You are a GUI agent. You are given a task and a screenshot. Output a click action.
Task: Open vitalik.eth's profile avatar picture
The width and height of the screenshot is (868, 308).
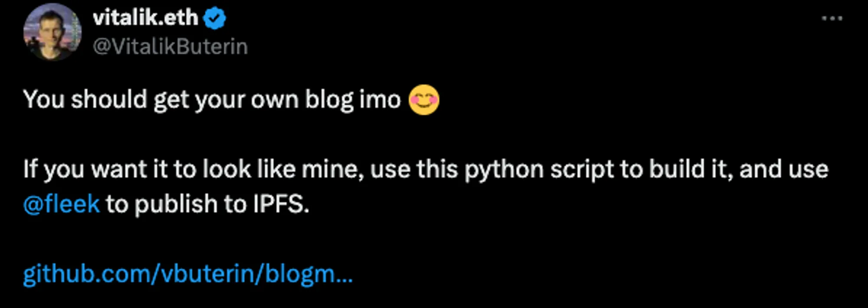(53, 32)
